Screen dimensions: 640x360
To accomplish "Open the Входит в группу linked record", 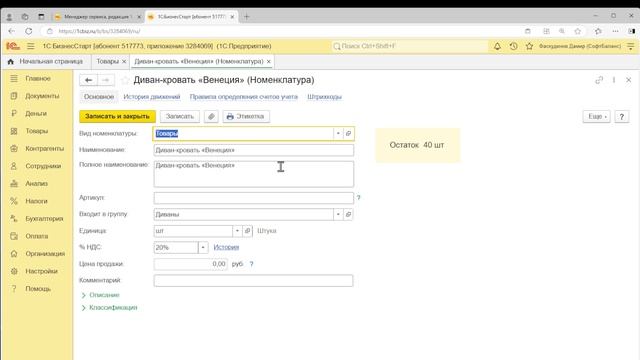I will [x=348, y=214].
